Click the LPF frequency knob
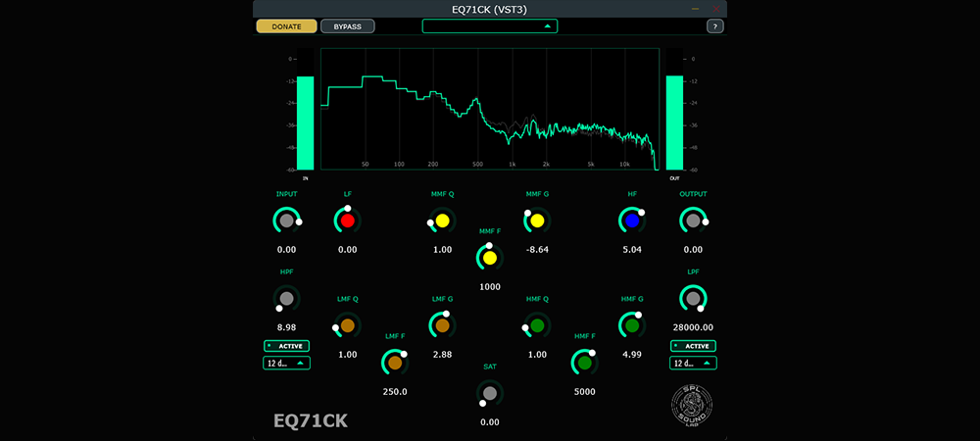This screenshot has width=980, height=441. click(x=693, y=299)
